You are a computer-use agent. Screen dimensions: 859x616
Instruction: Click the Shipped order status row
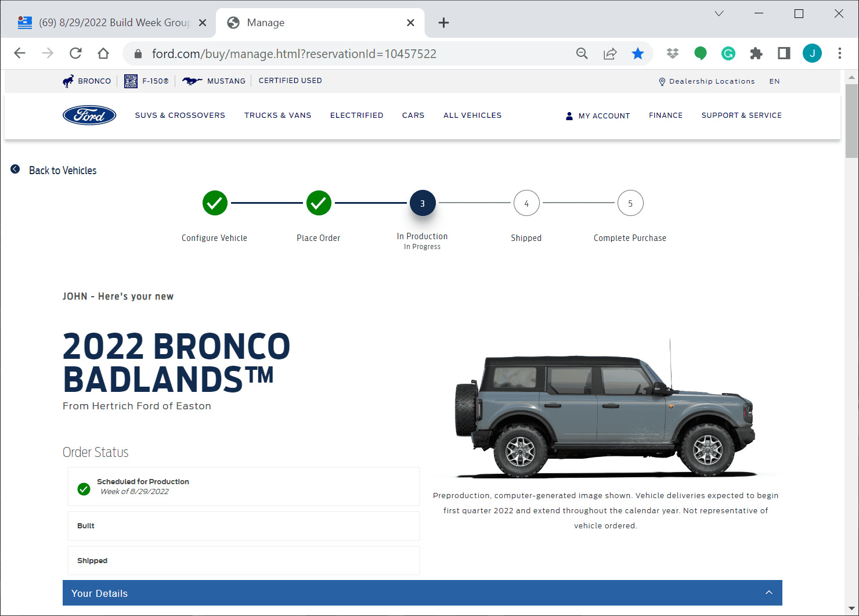(x=244, y=561)
